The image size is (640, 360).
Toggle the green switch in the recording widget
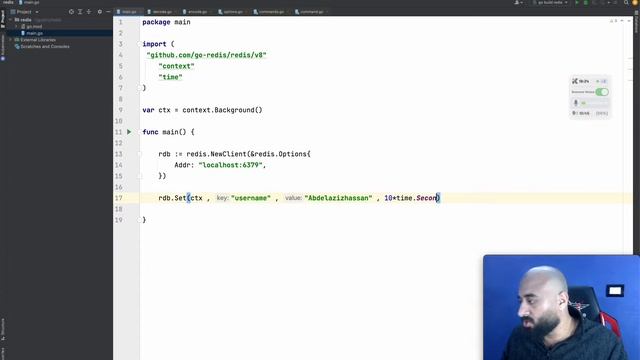(602, 92)
